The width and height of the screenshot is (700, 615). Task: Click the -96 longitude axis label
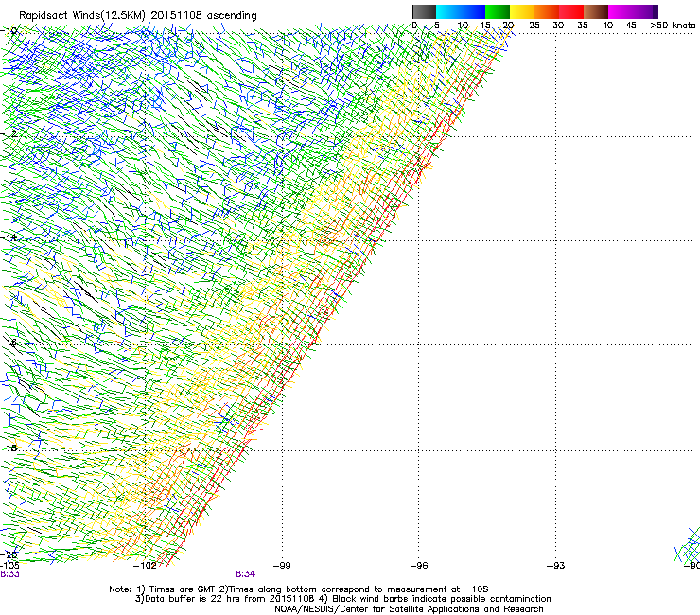point(419,566)
